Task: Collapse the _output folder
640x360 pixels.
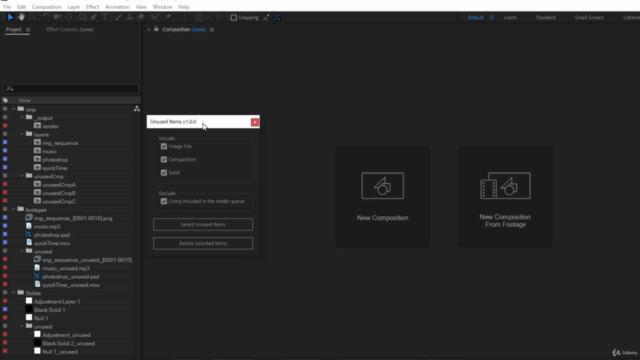Action: [22, 117]
